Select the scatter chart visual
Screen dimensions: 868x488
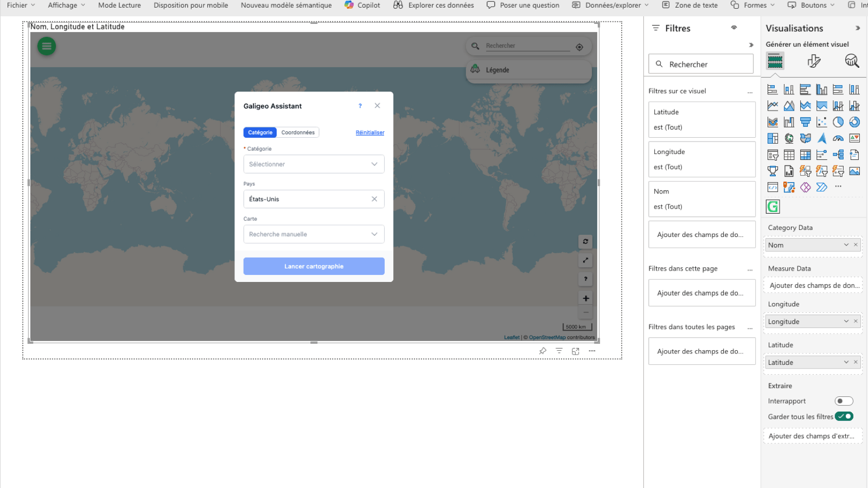point(821,121)
